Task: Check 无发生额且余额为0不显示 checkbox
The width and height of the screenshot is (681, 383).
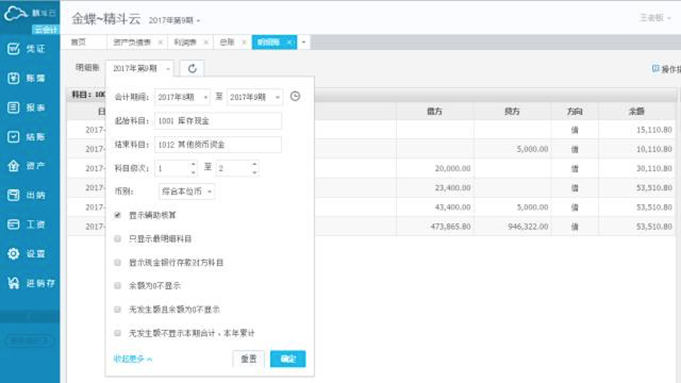Action: (x=118, y=309)
